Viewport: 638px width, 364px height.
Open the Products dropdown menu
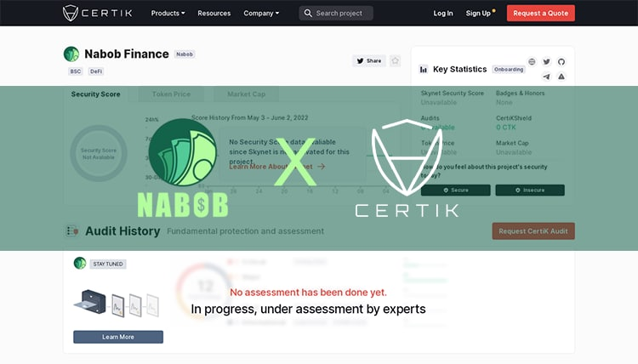coord(168,13)
